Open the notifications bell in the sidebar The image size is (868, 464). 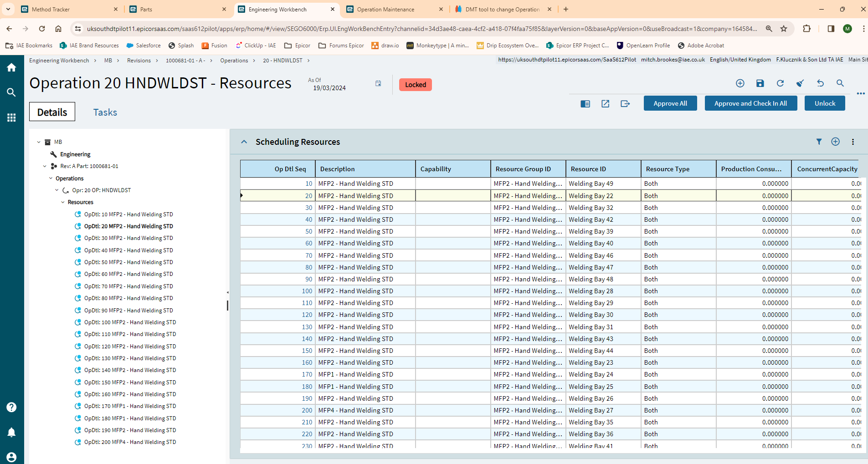coord(11,432)
